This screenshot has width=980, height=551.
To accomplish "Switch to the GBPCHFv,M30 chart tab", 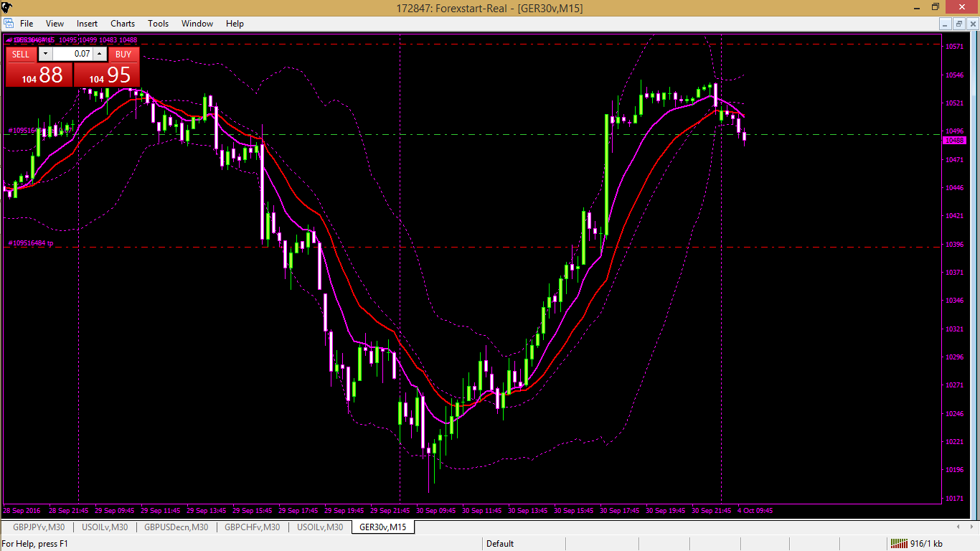I will pyautogui.click(x=252, y=527).
